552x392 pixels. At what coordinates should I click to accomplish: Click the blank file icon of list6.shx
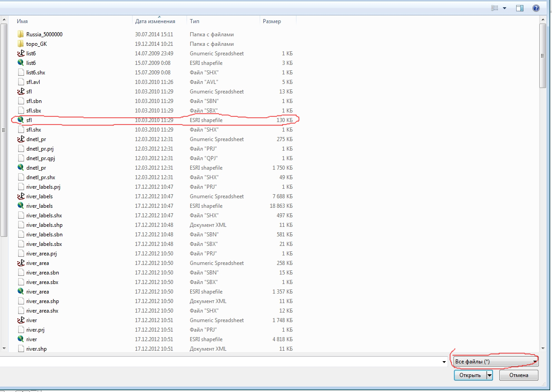click(x=20, y=73)
